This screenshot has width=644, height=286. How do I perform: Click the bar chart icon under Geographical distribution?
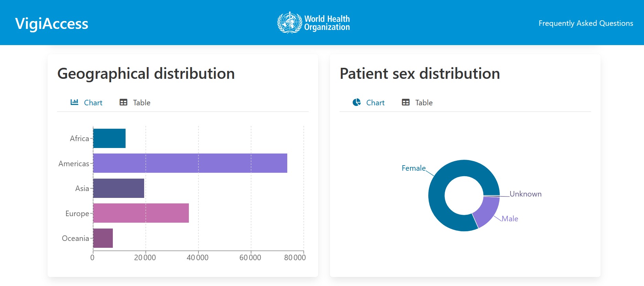[x=74, y=102]
